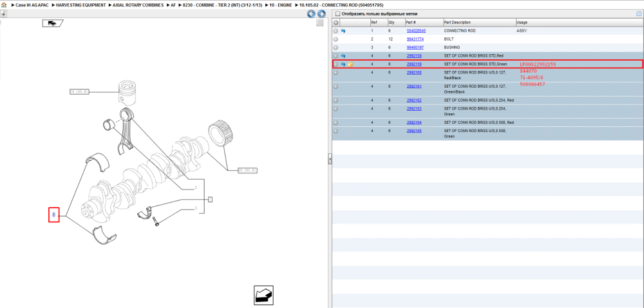Click the round icon on BOLT row

click(x=336, y=39)
